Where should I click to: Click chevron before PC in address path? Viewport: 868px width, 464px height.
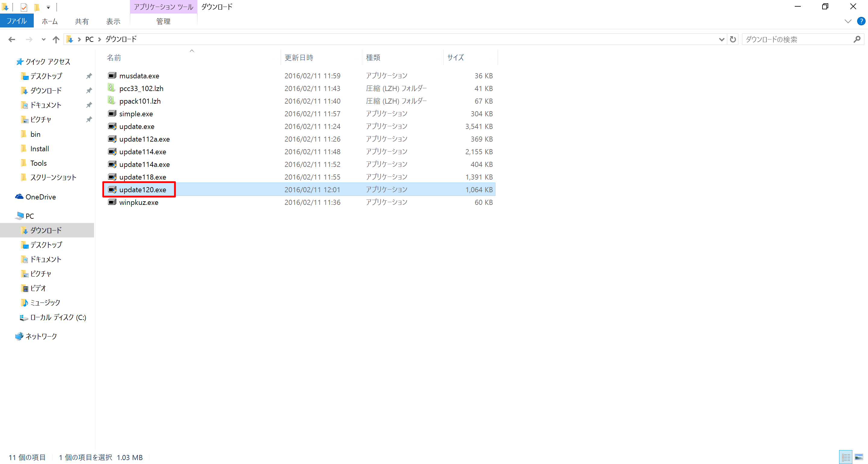point(79,39)
